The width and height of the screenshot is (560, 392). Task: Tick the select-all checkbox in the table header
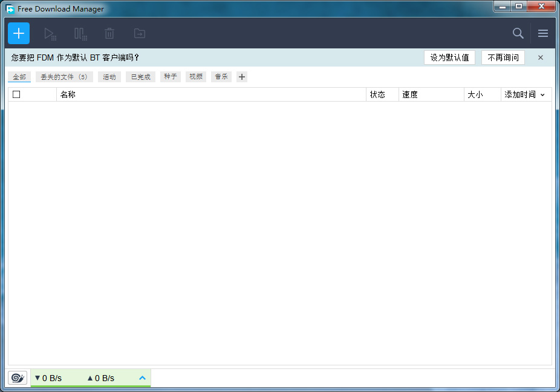[16, 94]
